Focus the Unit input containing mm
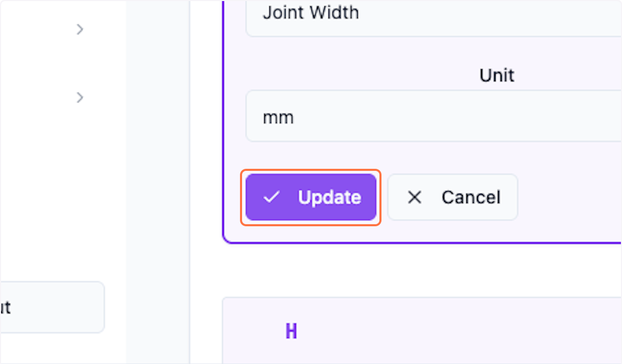The width and height of the screenshot is (622, 364). click(363, 116)
